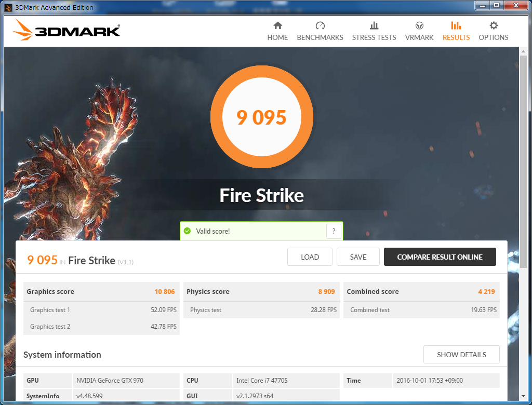Click SystemInfo version v4.48.599

point(89,396)
